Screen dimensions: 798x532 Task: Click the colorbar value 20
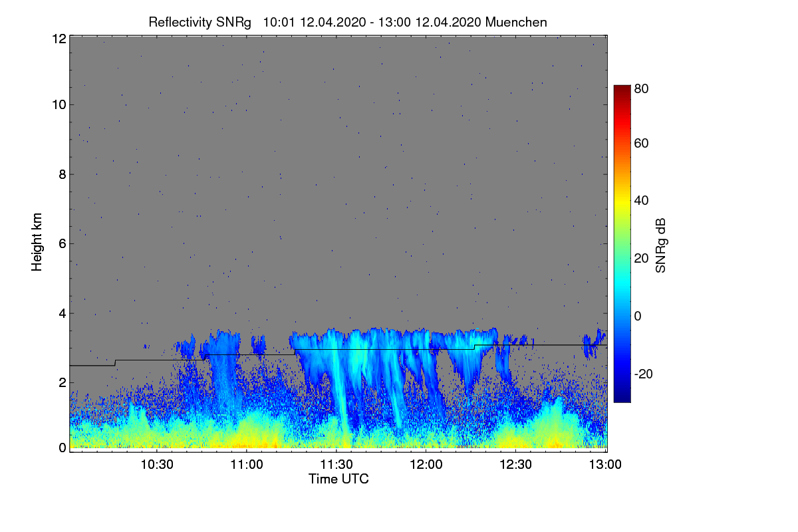click(x=642, y=258)
